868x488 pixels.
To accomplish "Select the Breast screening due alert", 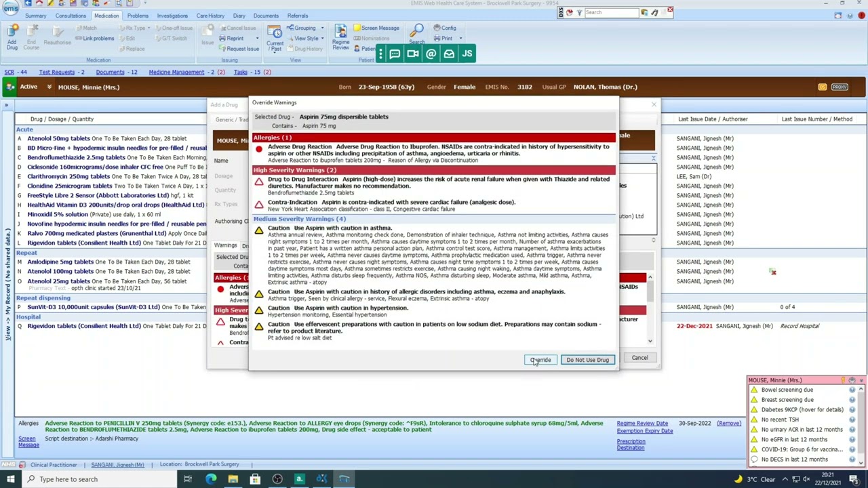I will tap(787, 400).
